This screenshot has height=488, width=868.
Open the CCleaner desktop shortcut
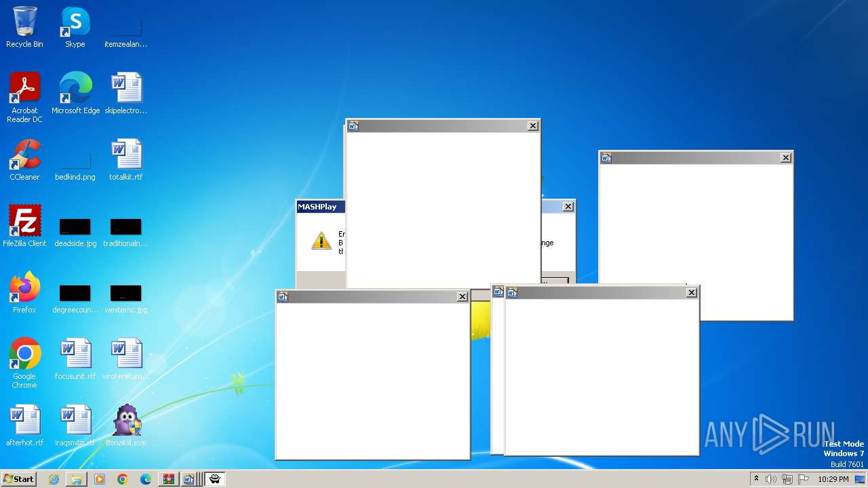[x=24, y=160]
